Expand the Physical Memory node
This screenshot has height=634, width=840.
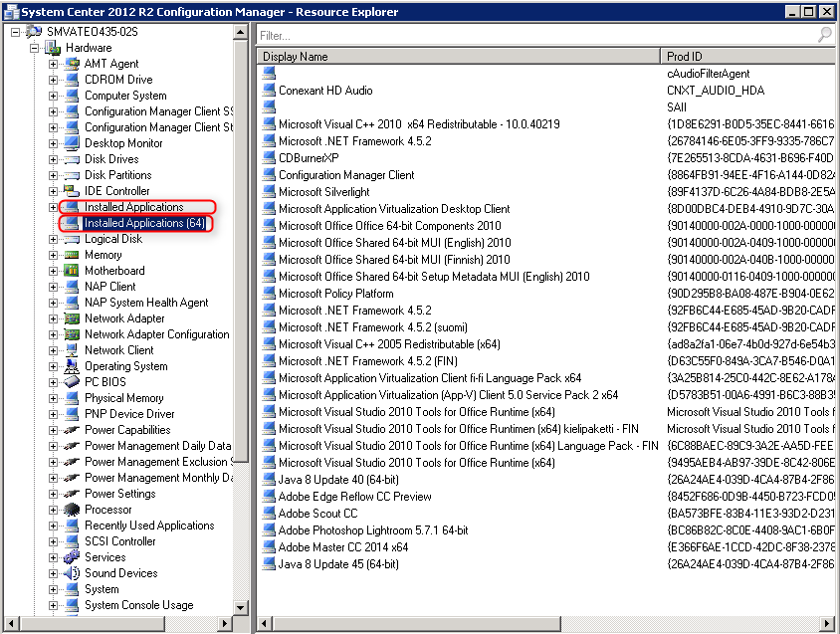click(53, 398)
